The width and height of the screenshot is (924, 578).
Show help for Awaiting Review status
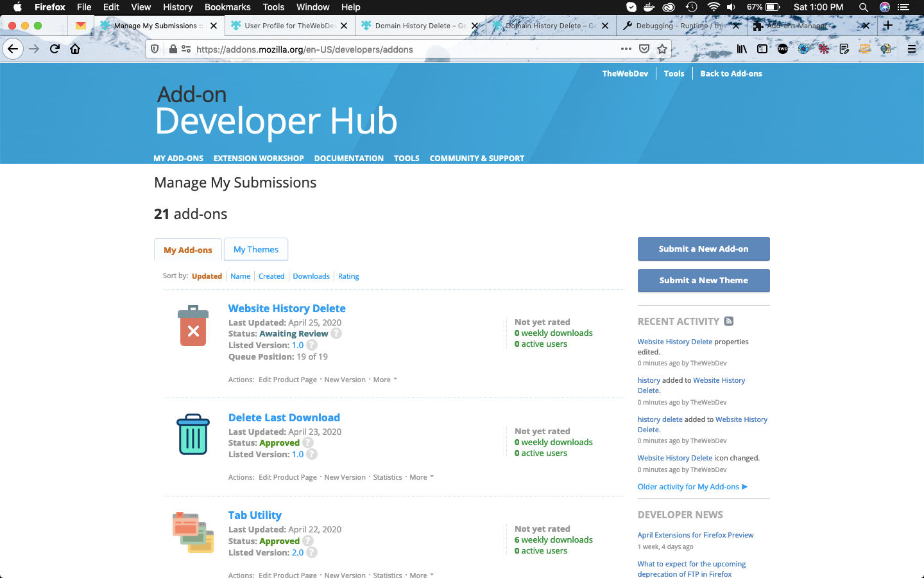coord(336,333)
